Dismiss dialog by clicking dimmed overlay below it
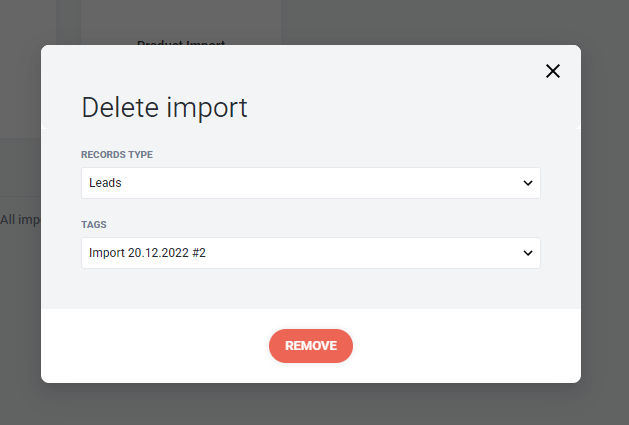 (x=311, y=405)
